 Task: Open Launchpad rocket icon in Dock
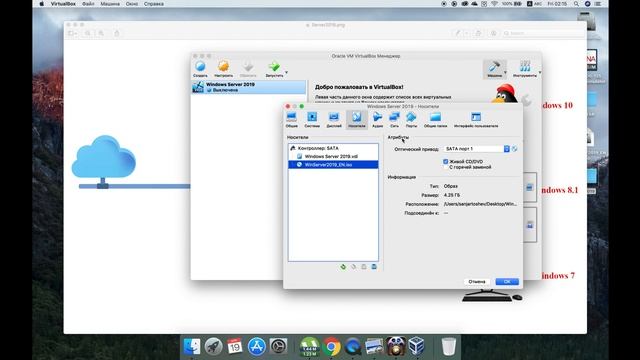213,347
